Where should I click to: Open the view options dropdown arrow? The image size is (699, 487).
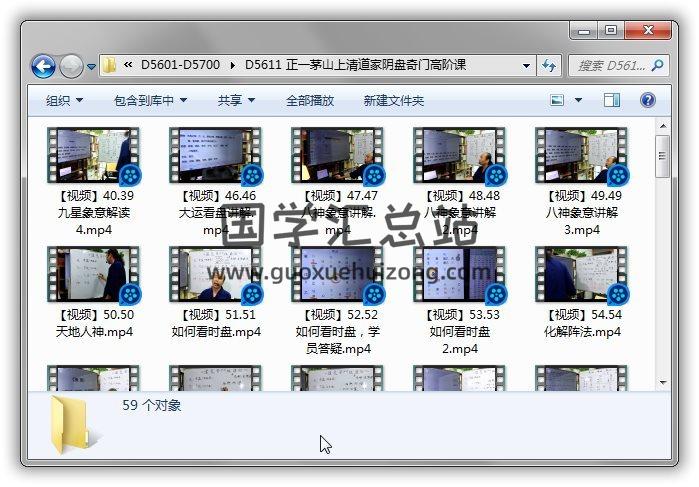point(579,101)
